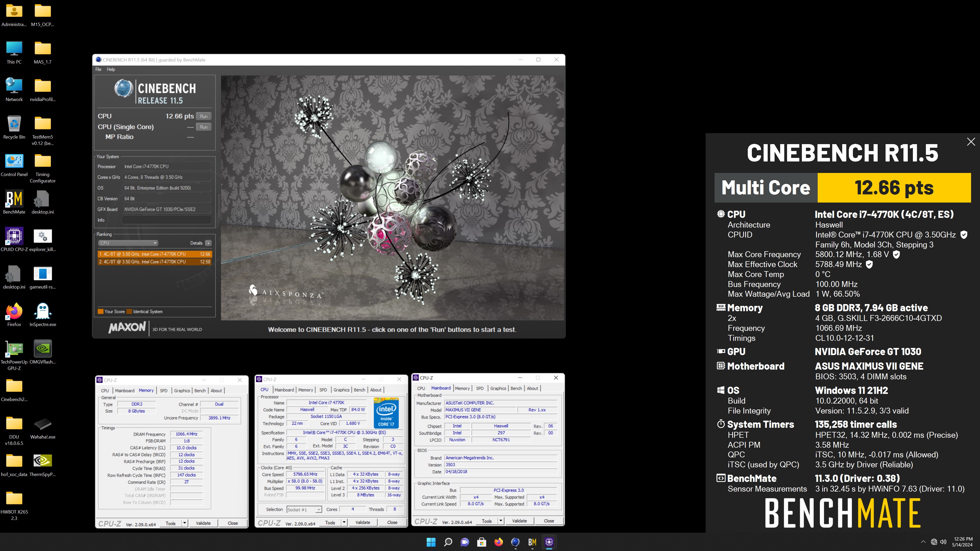
Task: Open Microsoft Store from the taskbar
Action: 482,542
